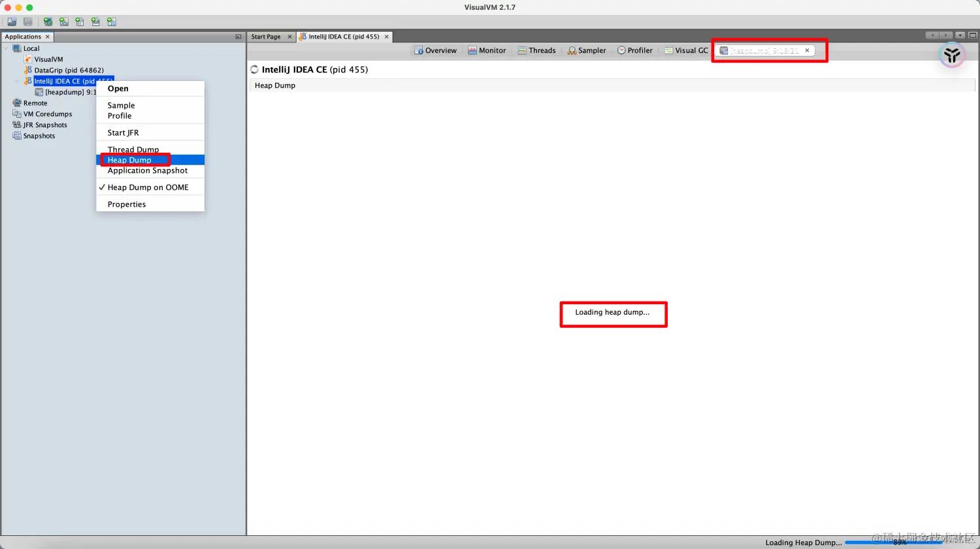
Task: Select the VisualVM tree entry
Action: (x=48, y=59)
